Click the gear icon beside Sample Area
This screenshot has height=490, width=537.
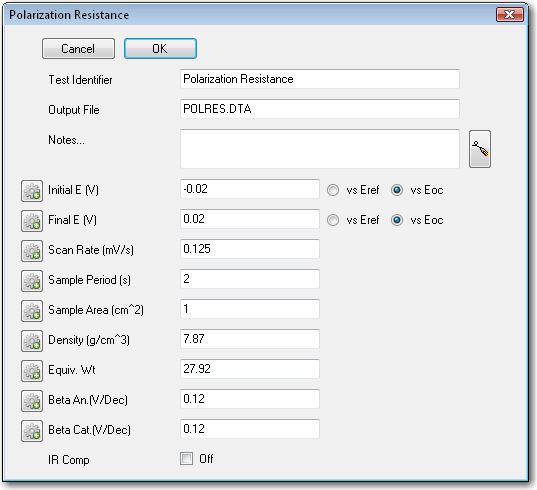pos(32,311)
